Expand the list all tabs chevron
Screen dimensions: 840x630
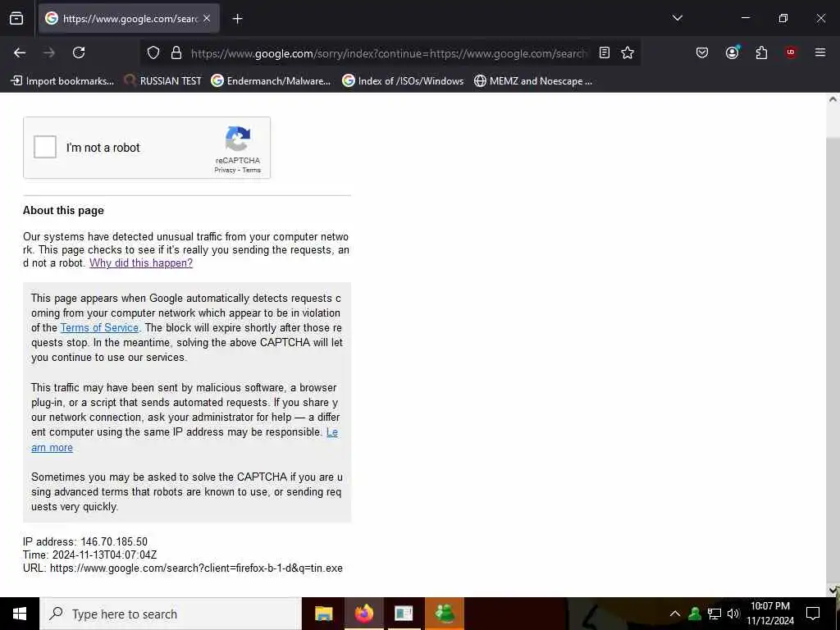[x=677, y=18]
